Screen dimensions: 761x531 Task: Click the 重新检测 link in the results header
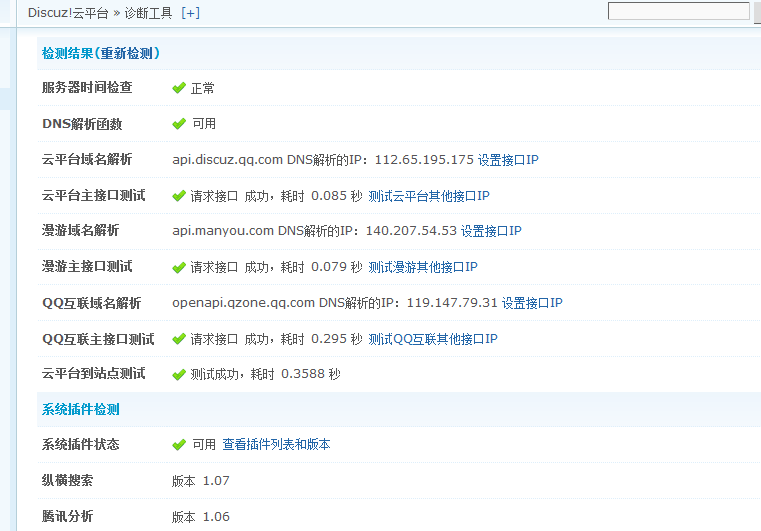[x=127, y=53]
